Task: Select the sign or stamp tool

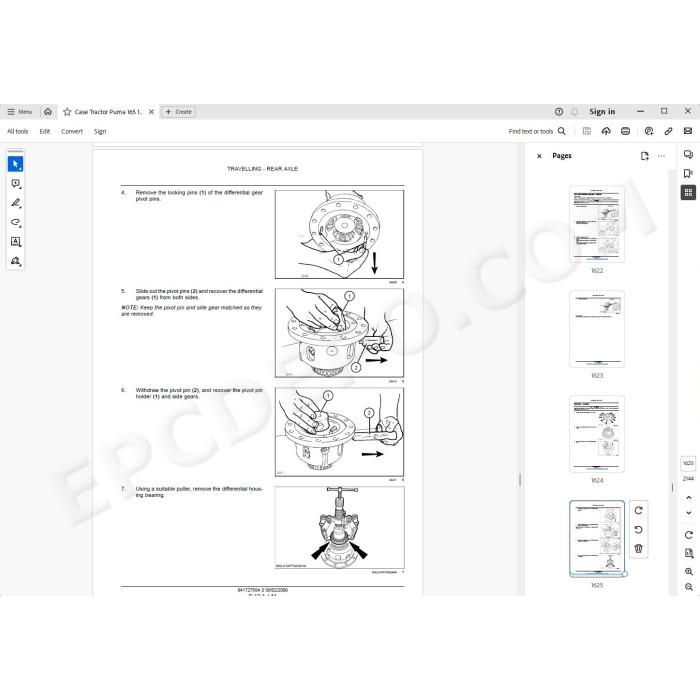Action: (x=16, y=261)
